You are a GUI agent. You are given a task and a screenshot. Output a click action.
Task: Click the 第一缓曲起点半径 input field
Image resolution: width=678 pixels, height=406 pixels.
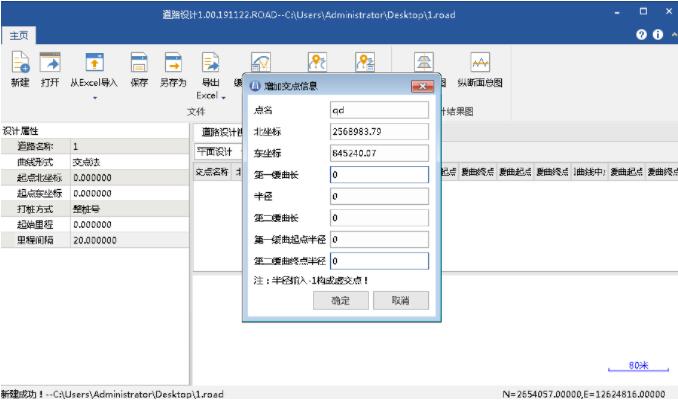click(x=379, y=239)
